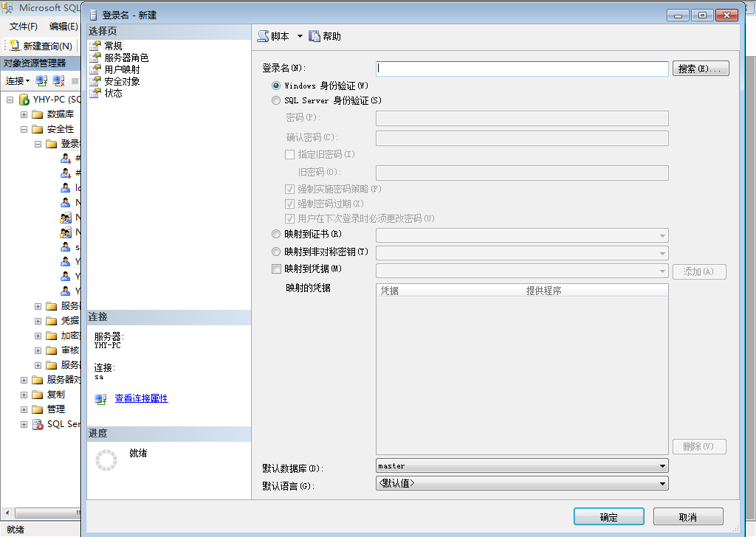Select the YHY-PC server node icon
This screenshot has height=537, width=756.
(x=24, y=100)
